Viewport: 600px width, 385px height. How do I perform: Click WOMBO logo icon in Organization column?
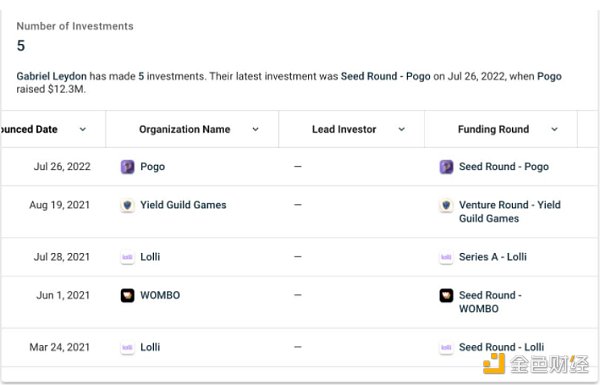point(127,295)
